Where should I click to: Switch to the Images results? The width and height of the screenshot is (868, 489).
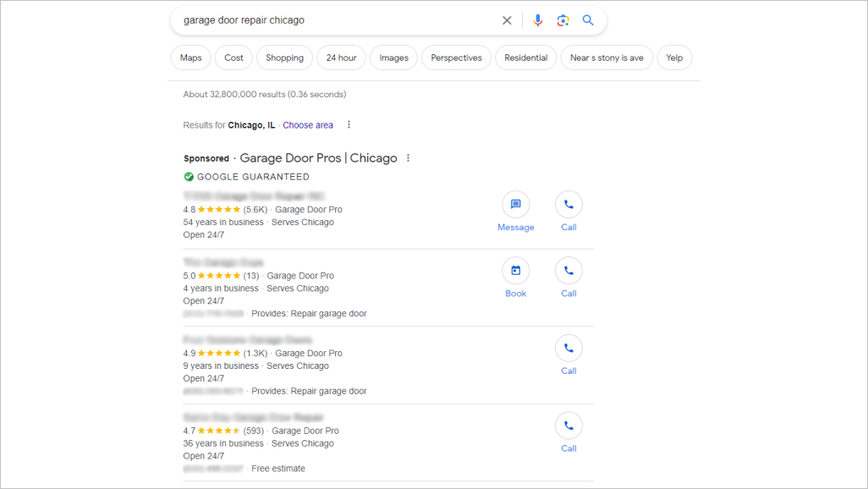pos(393,58)
